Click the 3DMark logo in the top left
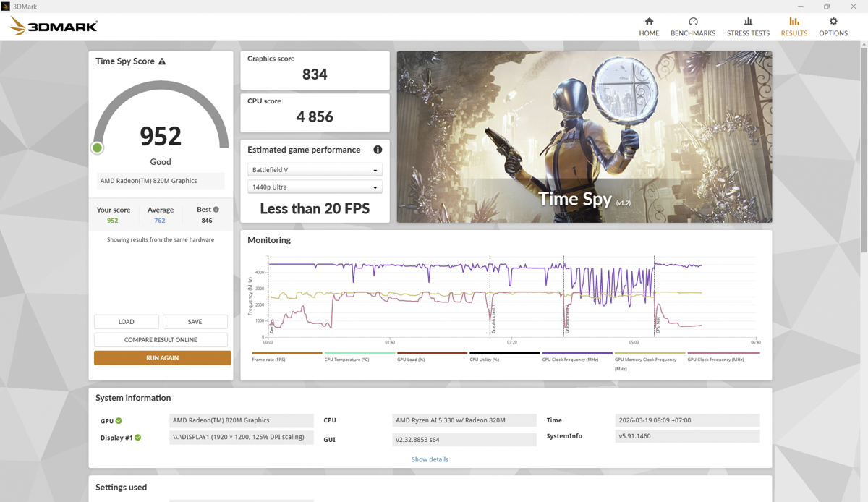This screenshot has height=502, width=868. point(51,25)
